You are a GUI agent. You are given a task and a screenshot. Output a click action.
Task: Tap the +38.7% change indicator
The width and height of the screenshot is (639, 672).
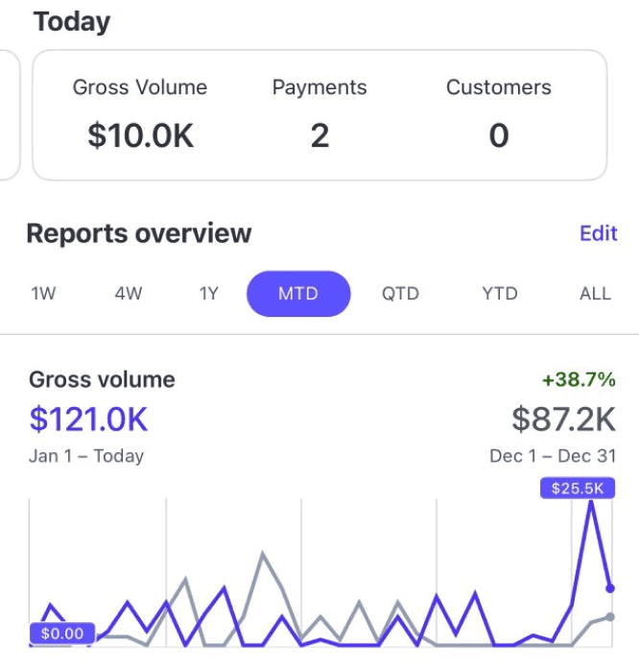tap(580, 380)
